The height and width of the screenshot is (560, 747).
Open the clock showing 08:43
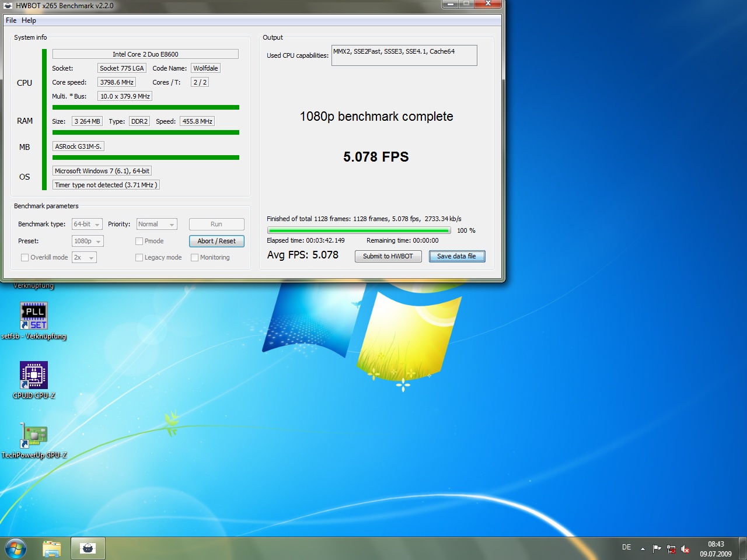[715, 549]
